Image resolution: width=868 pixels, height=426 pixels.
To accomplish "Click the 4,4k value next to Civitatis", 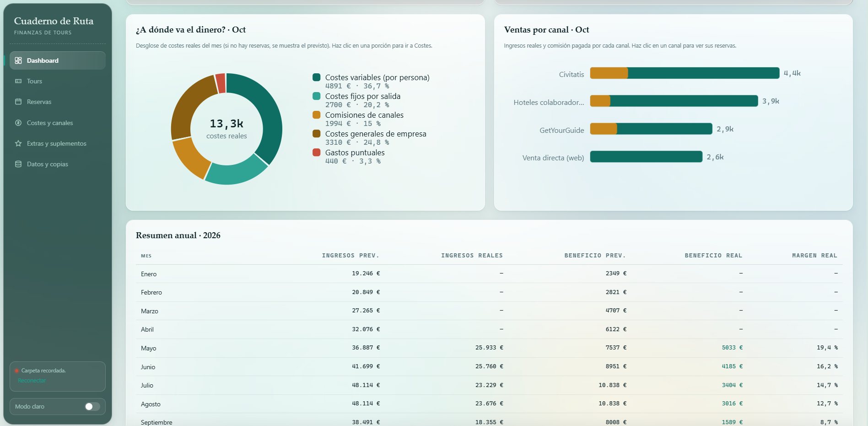I will [x=792, y=73].
